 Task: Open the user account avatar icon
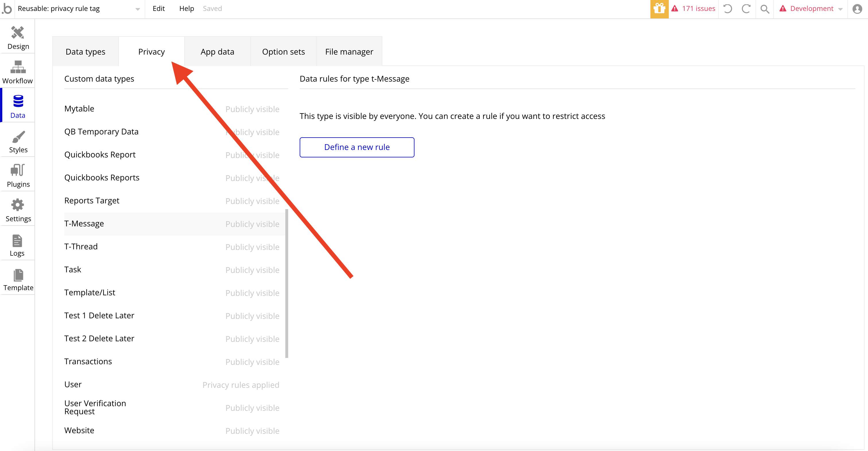(x=857, y=9)
